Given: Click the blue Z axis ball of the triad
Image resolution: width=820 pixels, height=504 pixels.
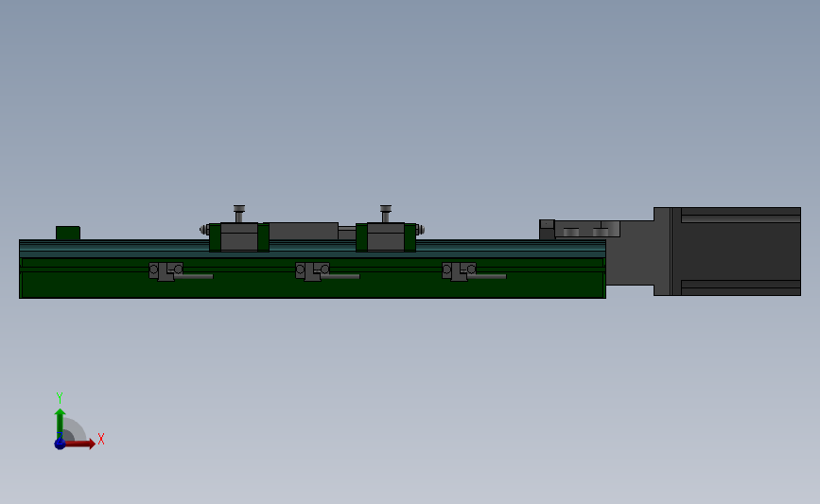Looking at the screenshot, I should [x=60, y=443].
